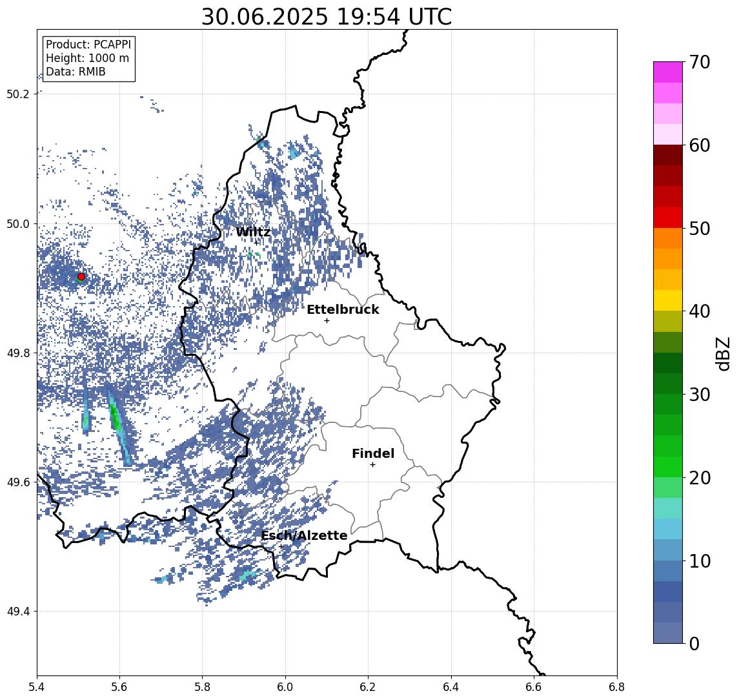Click longitude tick label 5.6
This screenshot has height=700, width=739.
pyautogui.click(x=119, y=687)
